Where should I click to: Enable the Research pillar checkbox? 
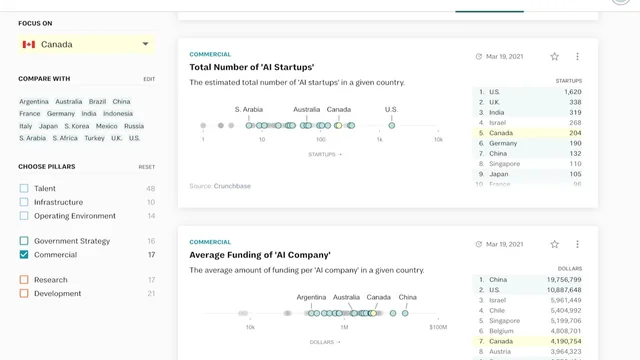(24, 280)
